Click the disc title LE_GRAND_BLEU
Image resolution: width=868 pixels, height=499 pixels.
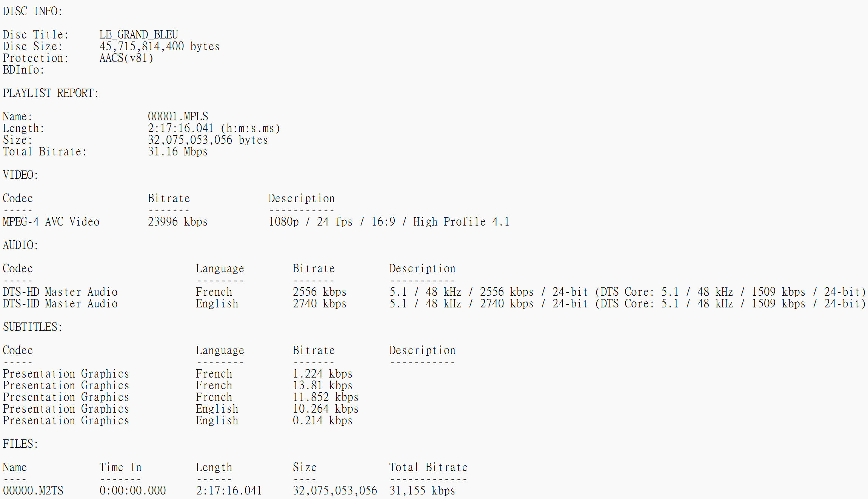[139, 35]
